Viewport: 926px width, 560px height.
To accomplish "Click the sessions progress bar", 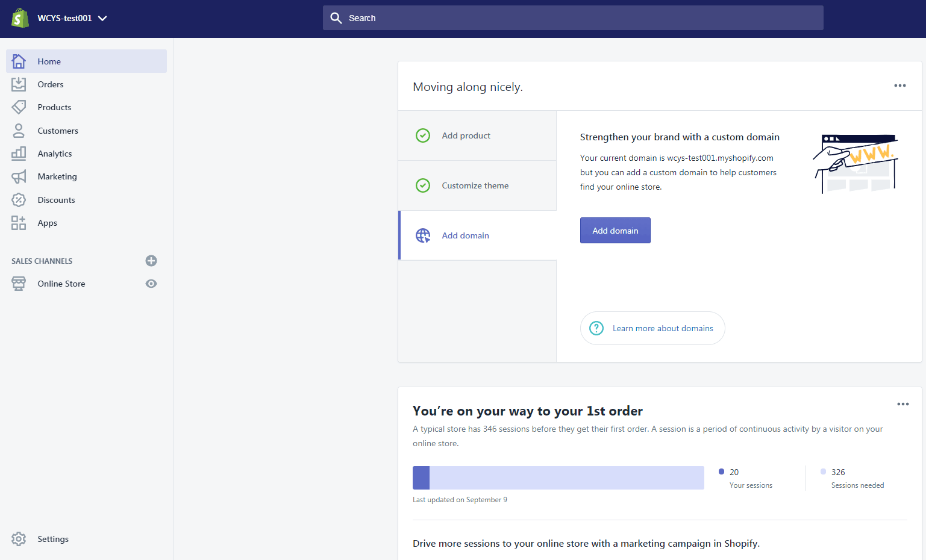I will (x=558, y=478).
